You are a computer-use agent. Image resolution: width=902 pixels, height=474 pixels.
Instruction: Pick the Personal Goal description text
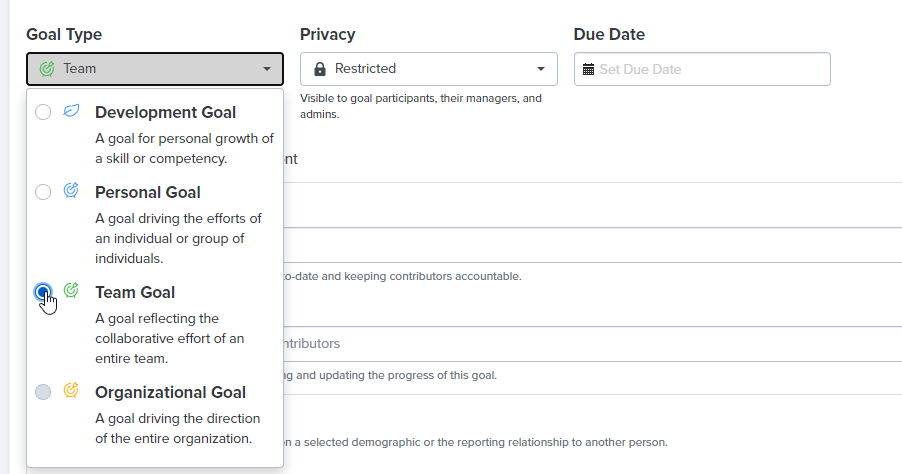pyautogui.click(x=178, y=238)
